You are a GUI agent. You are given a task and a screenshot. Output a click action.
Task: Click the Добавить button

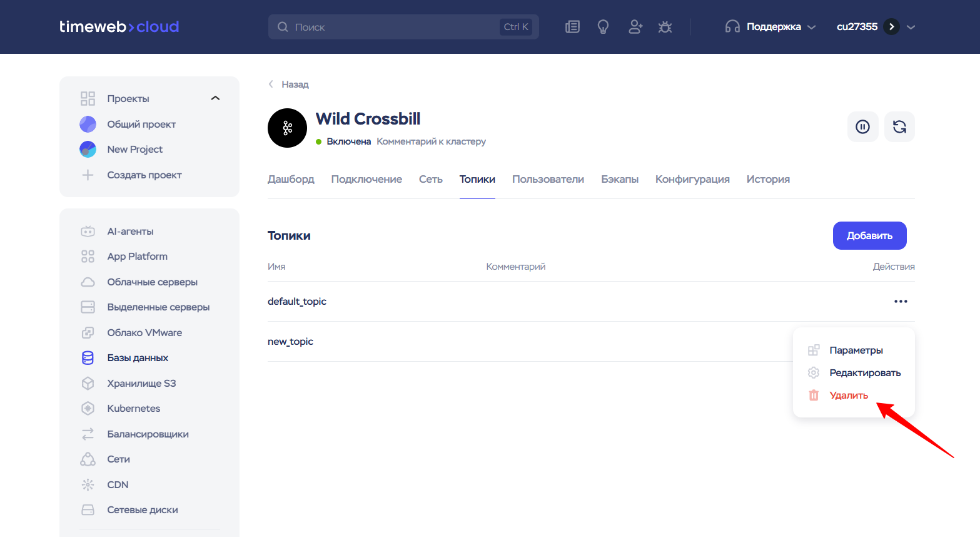(869, 236)
